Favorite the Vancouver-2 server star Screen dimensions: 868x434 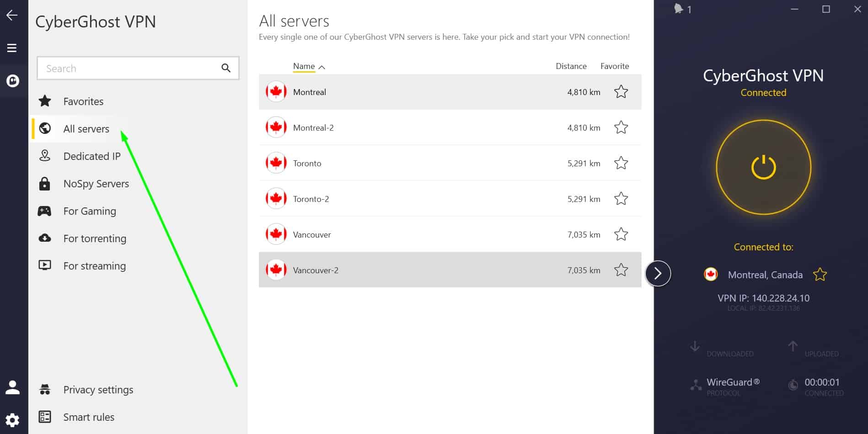point(621,270)
